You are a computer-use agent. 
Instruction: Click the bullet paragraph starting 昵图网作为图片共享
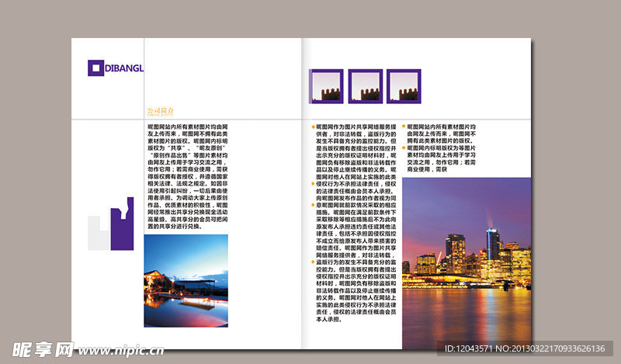pyautogui.click(x=356, y=151)
